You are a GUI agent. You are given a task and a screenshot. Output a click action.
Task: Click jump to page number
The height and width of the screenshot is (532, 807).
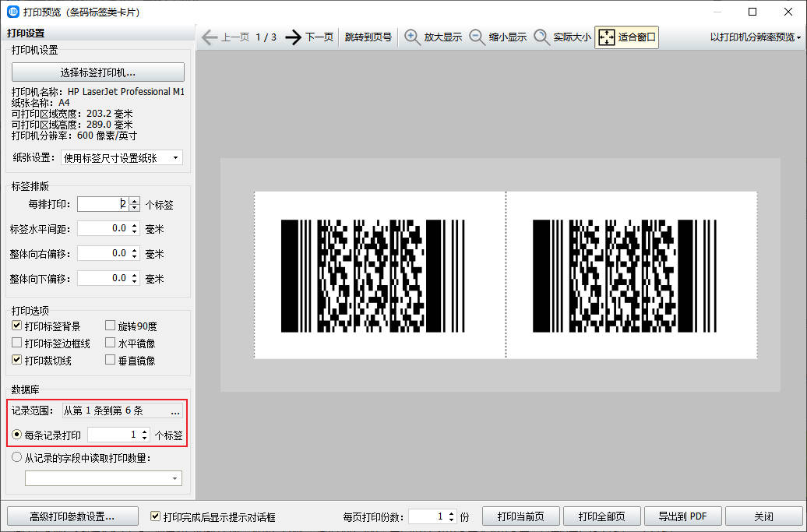point(368,37)
